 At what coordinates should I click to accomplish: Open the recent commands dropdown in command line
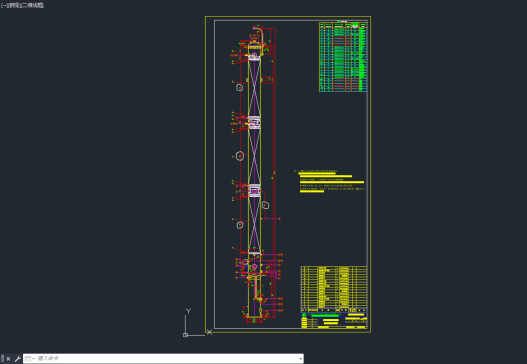pyautogui.click(x=30, y=359)
